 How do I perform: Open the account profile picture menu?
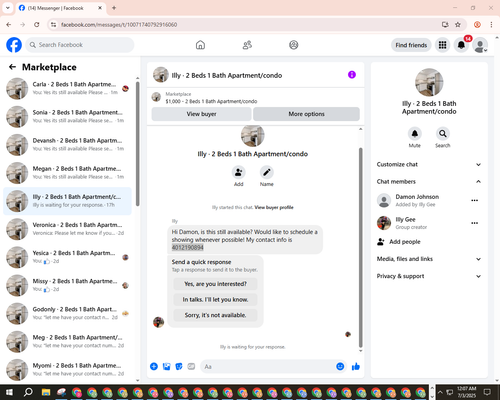click(x=480, y=45)
